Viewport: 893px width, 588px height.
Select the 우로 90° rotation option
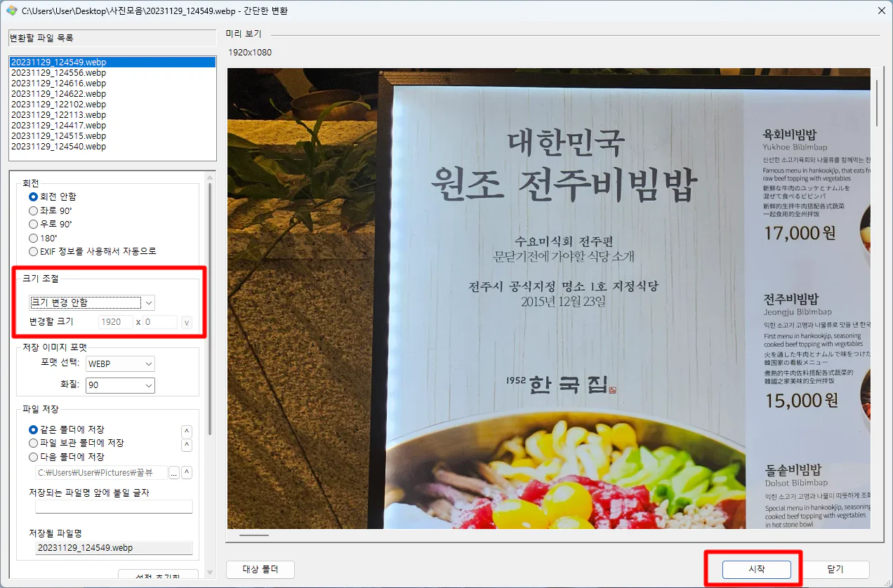click(x=51, y=224)
